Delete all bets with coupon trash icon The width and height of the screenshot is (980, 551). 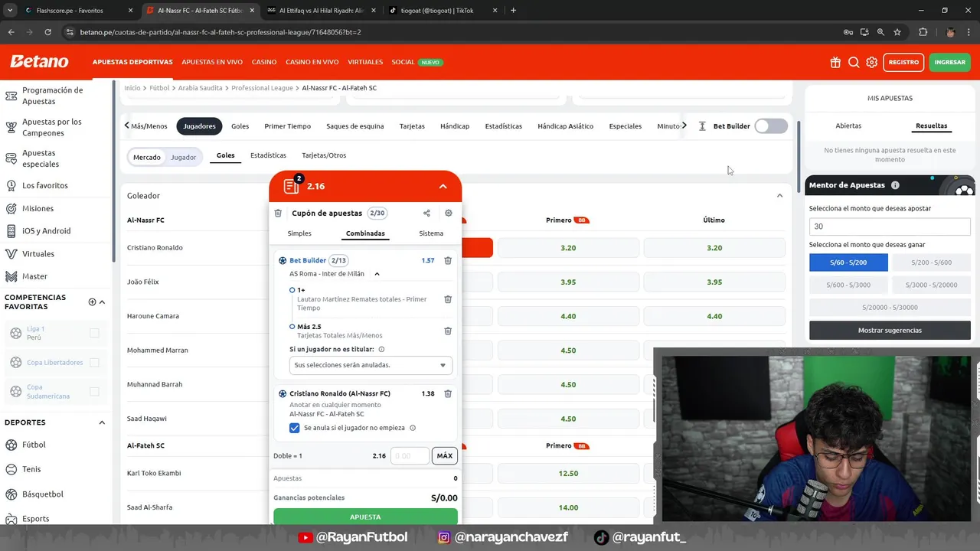point(278,214)
